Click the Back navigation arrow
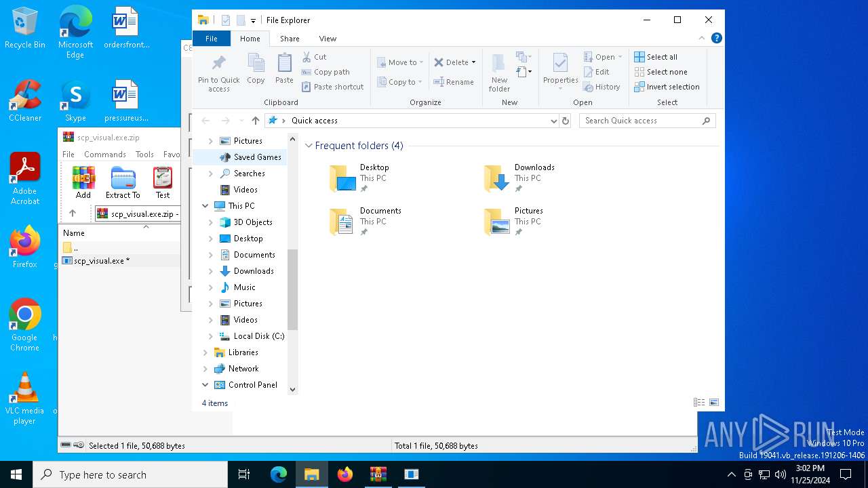Viewport: 868px width, 488px height. (205, 121)
